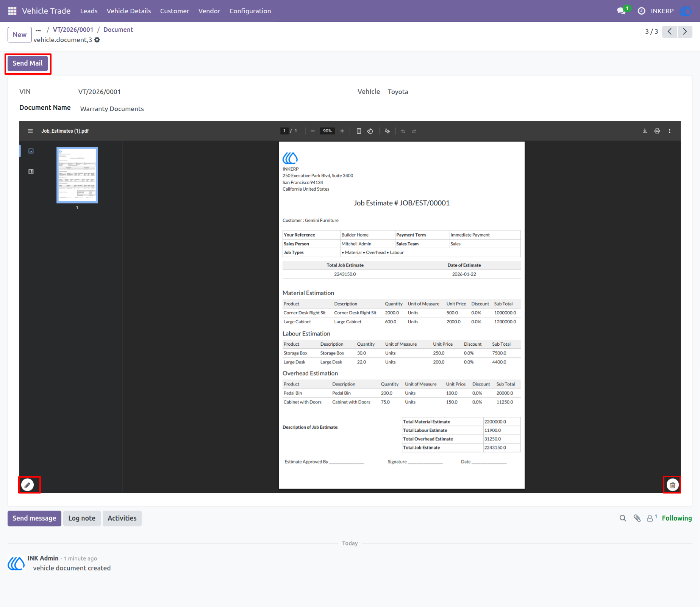Zoom in the PDF with plus icon
The width and height of the screenshot is (700, 608).
coord(342,131)
